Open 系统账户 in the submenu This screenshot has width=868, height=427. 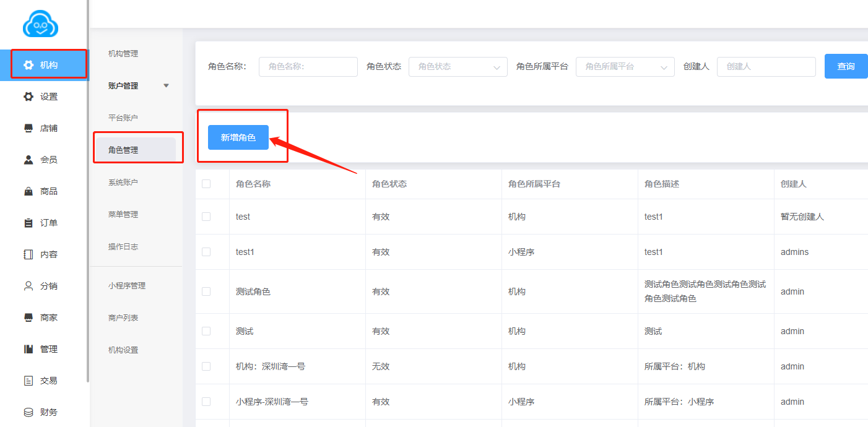point(123,183)
